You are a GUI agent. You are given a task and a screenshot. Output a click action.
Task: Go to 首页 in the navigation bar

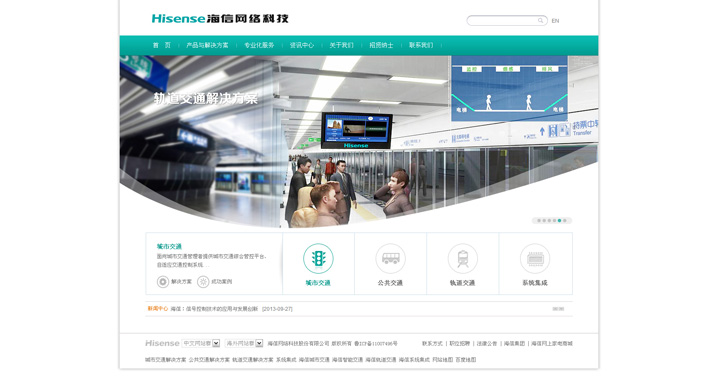[162, 45]
